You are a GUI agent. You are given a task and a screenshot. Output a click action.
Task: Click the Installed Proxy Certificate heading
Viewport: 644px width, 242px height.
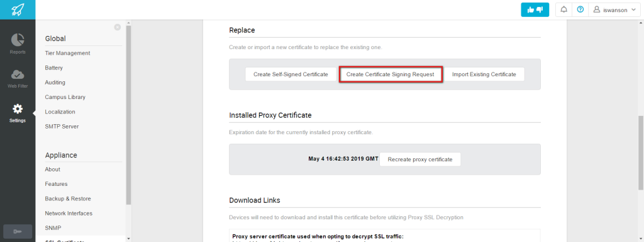point(270,115)
